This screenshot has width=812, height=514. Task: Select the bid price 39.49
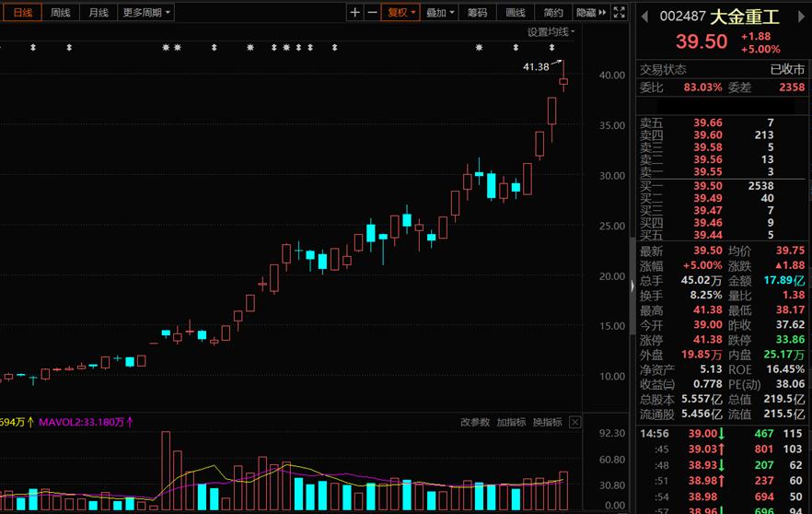click(708, 198)
